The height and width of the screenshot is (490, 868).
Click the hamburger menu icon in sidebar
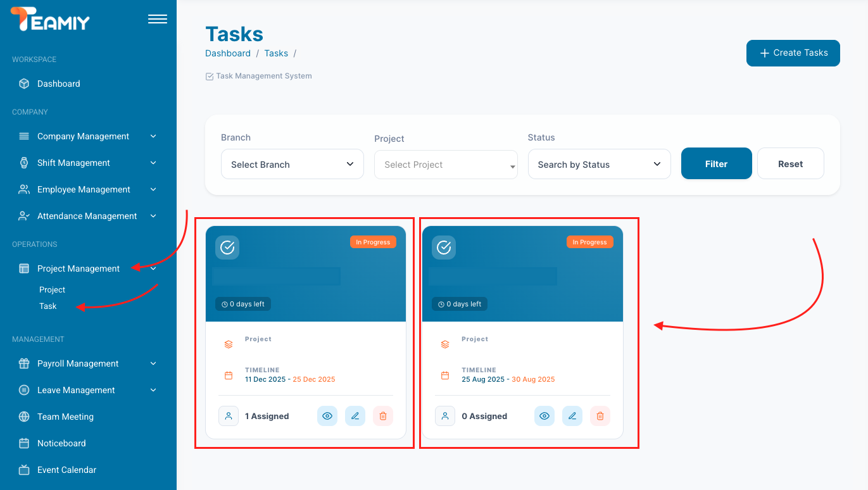tap(158, 19)
